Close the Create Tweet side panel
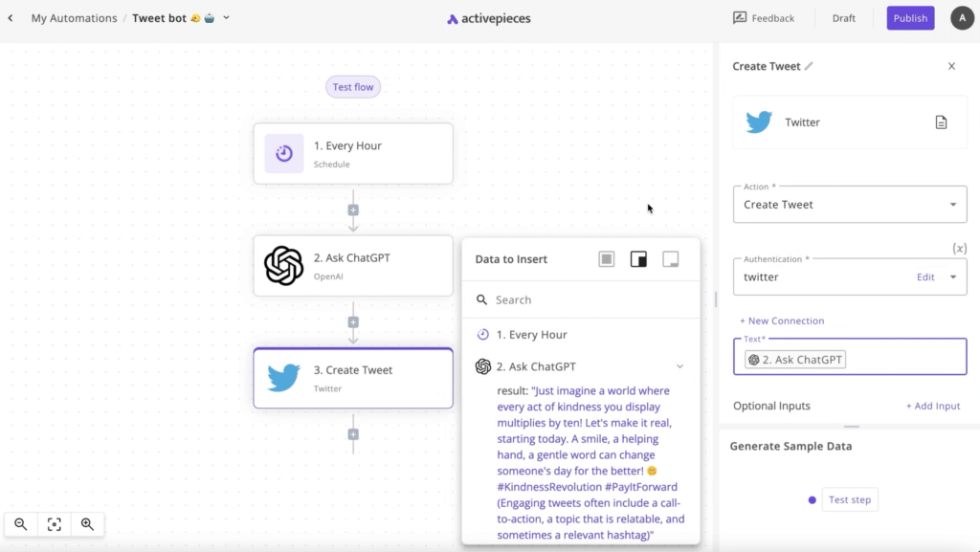Viewport: 980px width, 552px height. tap(951, 66)
